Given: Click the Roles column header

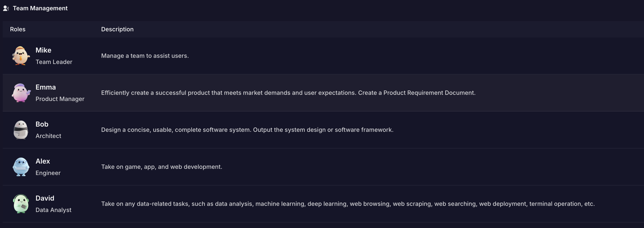Looking at the screenshot, I should click(x=18, y=29).
